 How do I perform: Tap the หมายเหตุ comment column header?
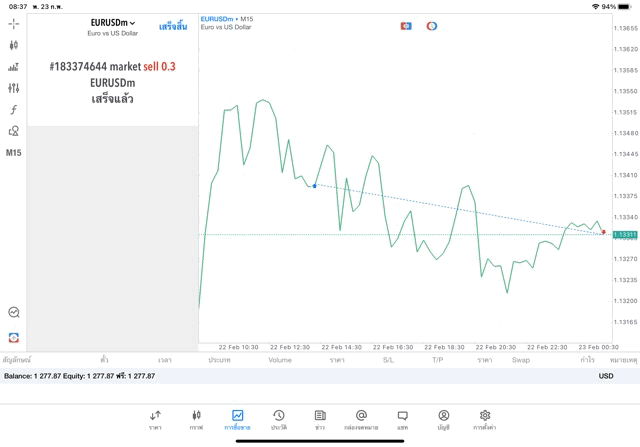pos(623,360)
